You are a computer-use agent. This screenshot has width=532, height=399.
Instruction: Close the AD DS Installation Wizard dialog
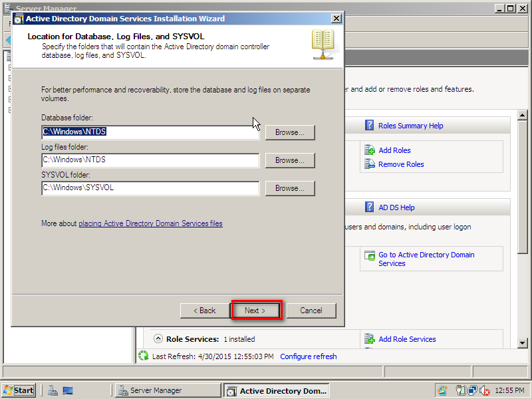pyautogui.click(x=336, y=19)
